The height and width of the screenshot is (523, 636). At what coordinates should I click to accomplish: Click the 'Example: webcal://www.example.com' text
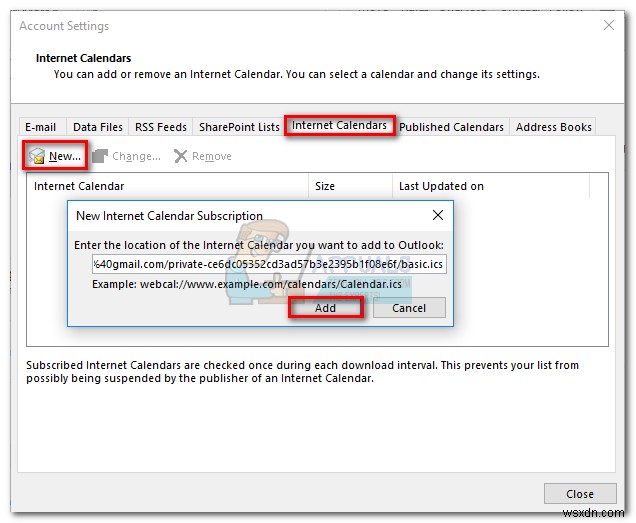pyautogui.click(x=247, y=284)
